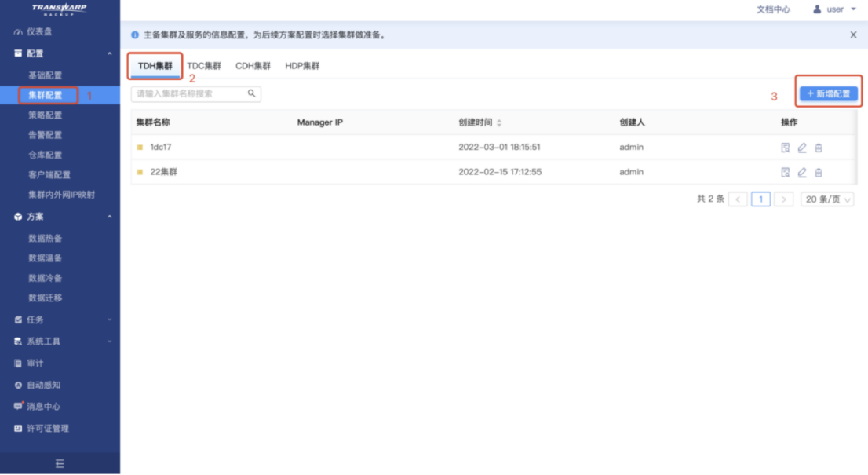Screen dimensions: 868x475
Task: Click the blue info icon in banner
Action: pyautogui.click(x=135, y=35)
